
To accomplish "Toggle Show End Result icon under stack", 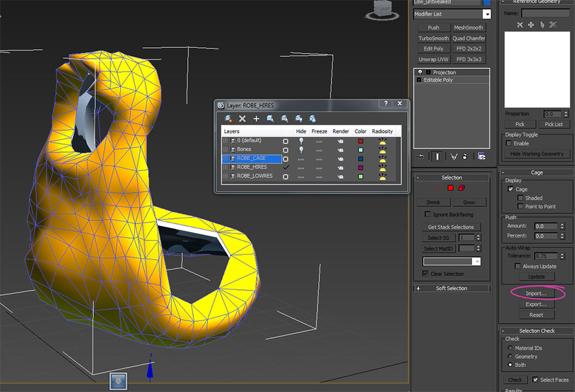I will [437, 156].
